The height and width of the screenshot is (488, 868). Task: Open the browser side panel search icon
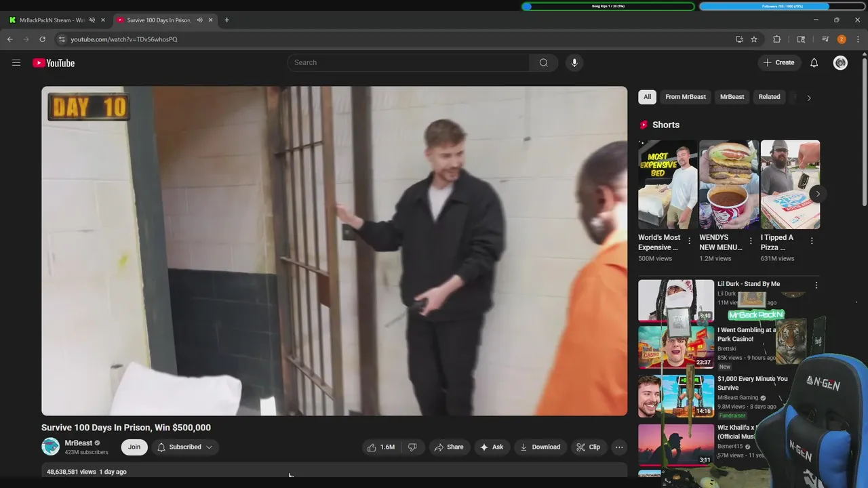(801, 39)
